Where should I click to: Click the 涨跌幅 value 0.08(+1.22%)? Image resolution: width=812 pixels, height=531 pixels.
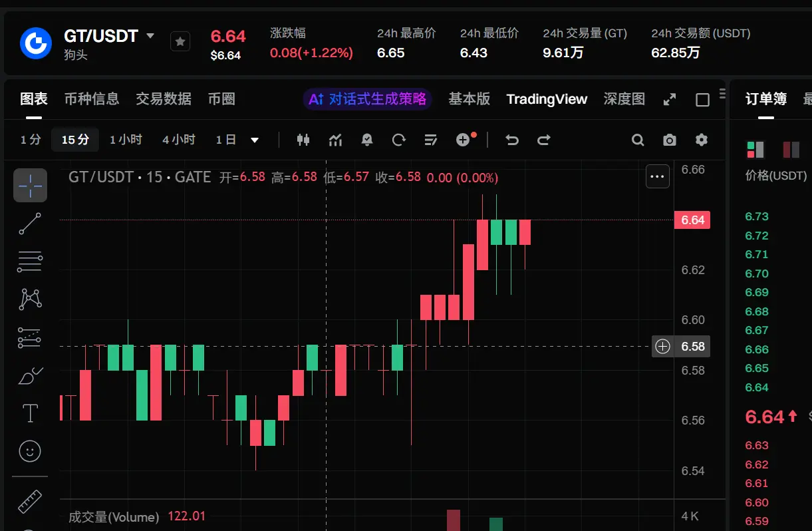(311, 53)
